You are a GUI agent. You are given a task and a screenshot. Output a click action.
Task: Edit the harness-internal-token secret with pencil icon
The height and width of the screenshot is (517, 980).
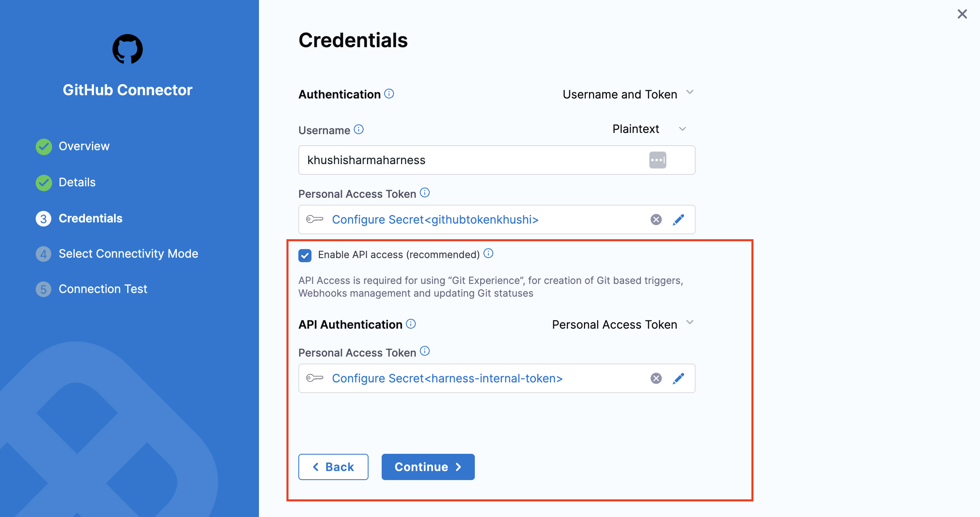point(678,378)
